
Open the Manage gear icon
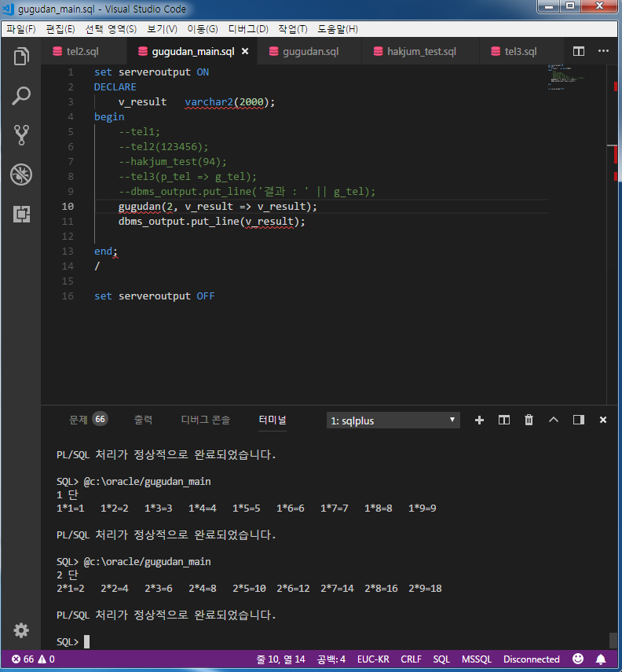click(21, 630)
